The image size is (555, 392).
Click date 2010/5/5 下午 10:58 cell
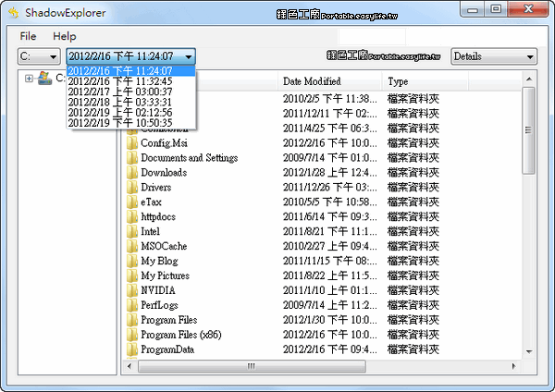tap(330, 202)
